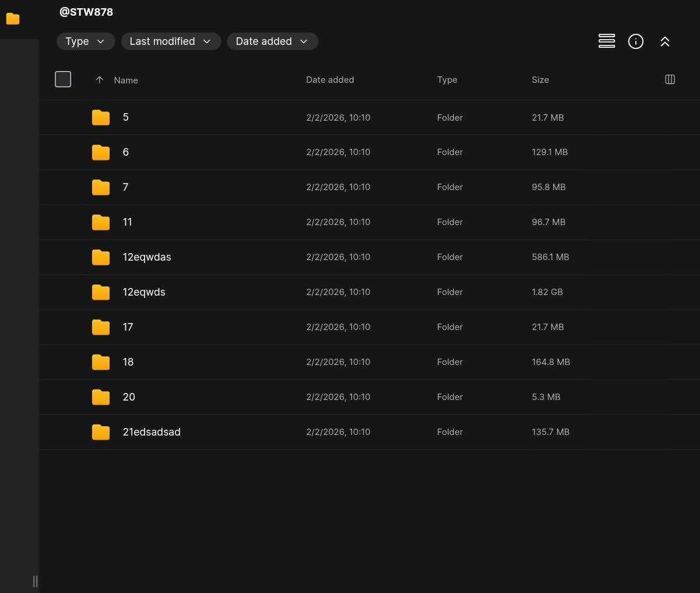The height and width of the screenshot is (593, 700).
Task: Open the info details panel icon
Action: (635, 41)
